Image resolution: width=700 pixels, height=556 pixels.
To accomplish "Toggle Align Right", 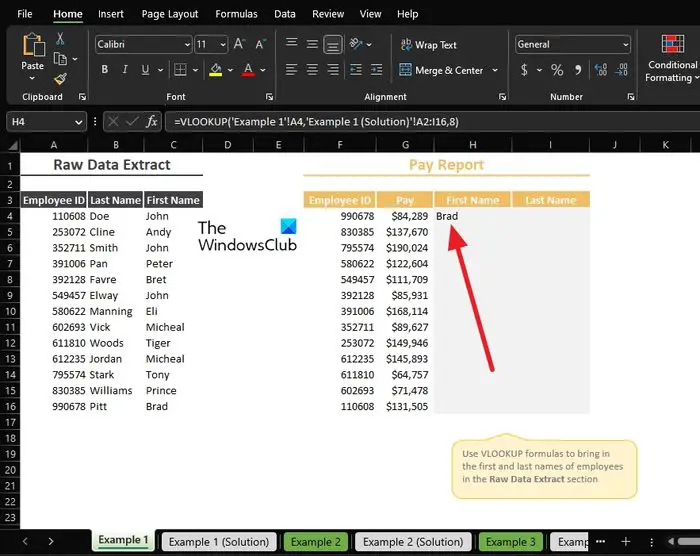I will point(333,70).
